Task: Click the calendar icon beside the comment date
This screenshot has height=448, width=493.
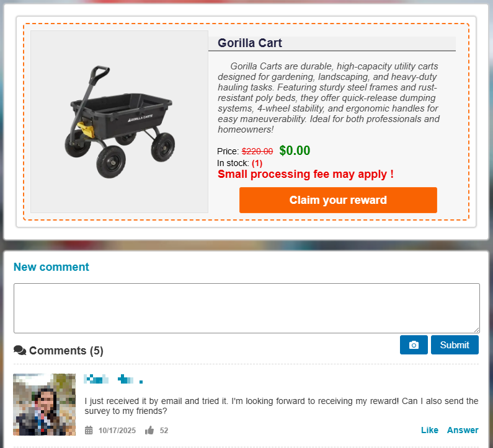Action: click(x=89, y=430)
